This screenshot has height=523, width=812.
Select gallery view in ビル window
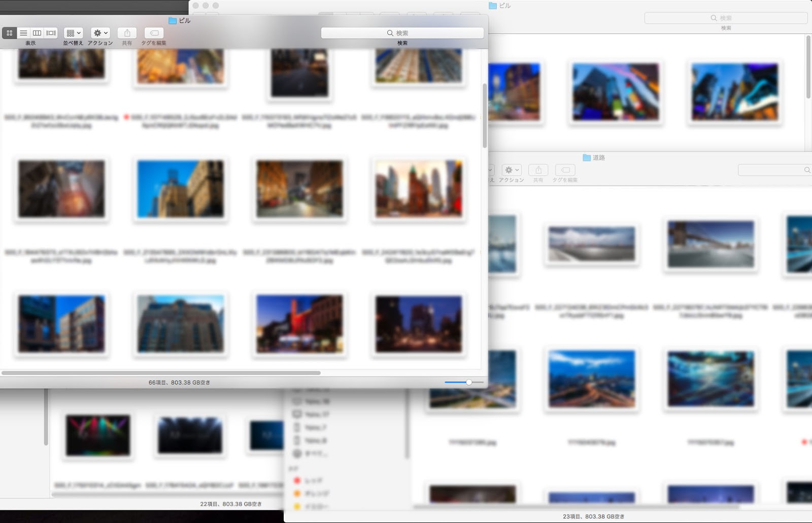point(51,33)
